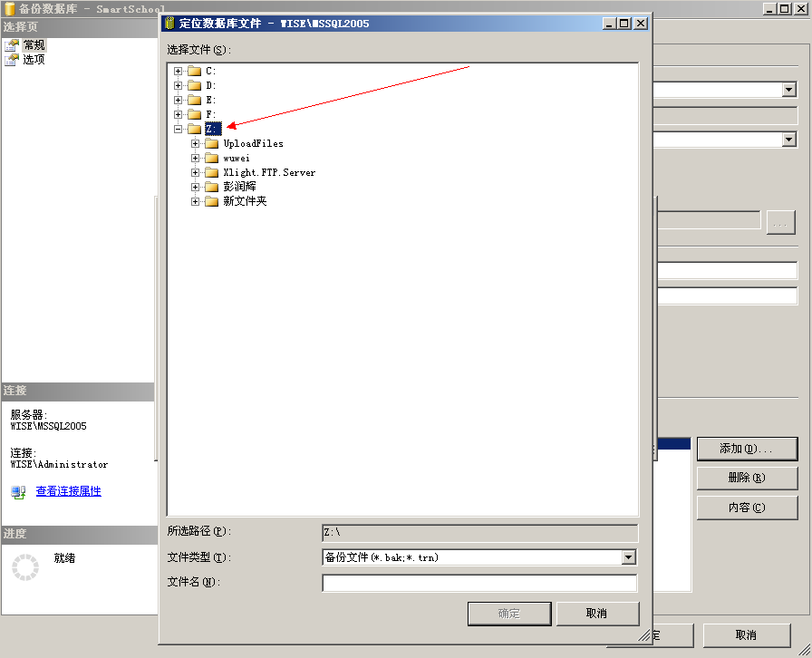812x658 pixels.
Task: Select 彭润辉 in the tree
Action: [x=240, y=187]
